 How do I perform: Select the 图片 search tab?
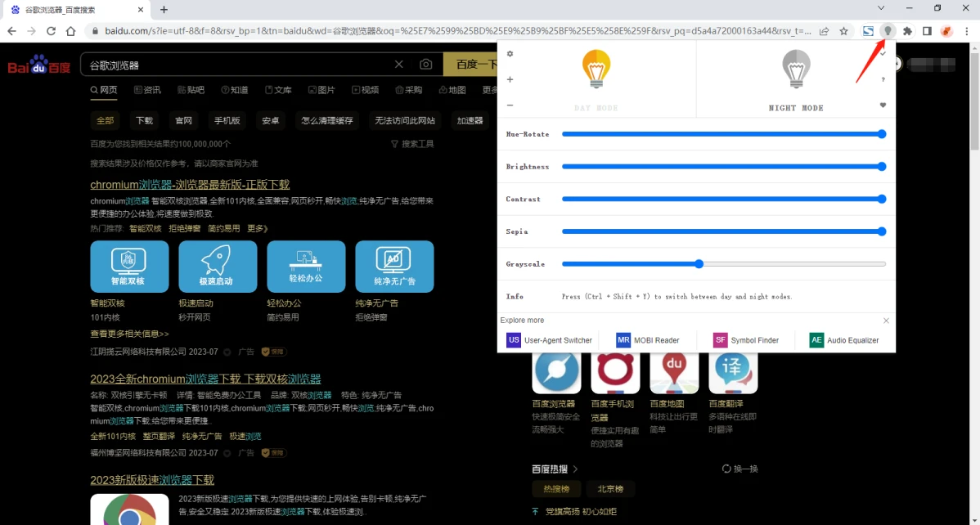point(321,90)
